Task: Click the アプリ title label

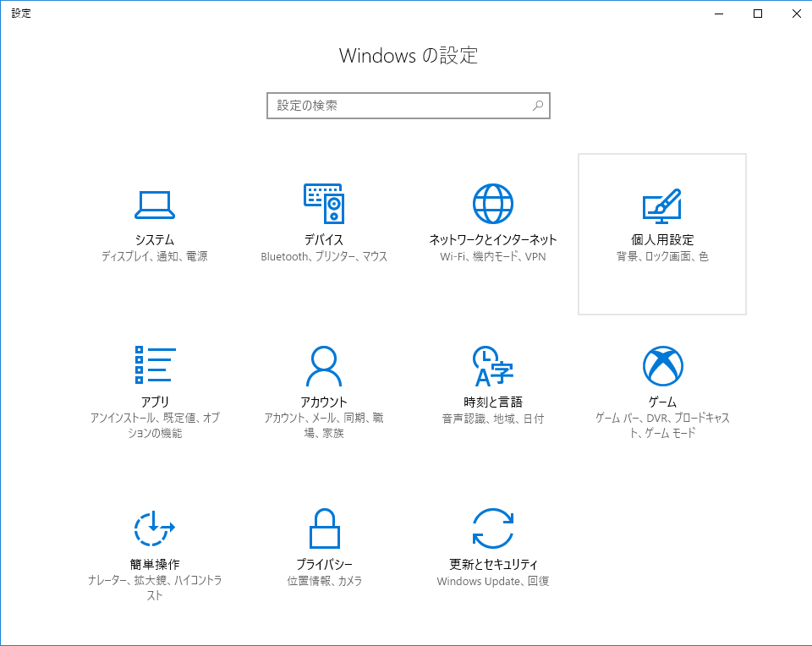Action: click(155, 402)
